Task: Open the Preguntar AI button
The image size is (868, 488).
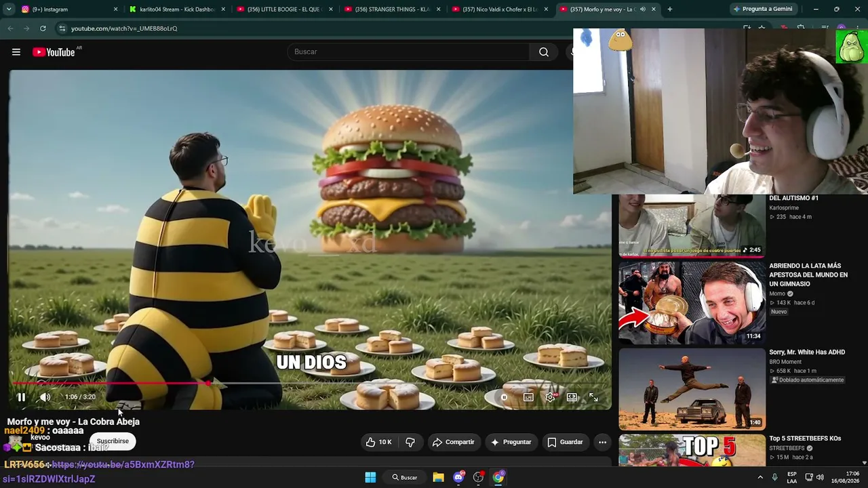Action: click(x=511, y=442)
